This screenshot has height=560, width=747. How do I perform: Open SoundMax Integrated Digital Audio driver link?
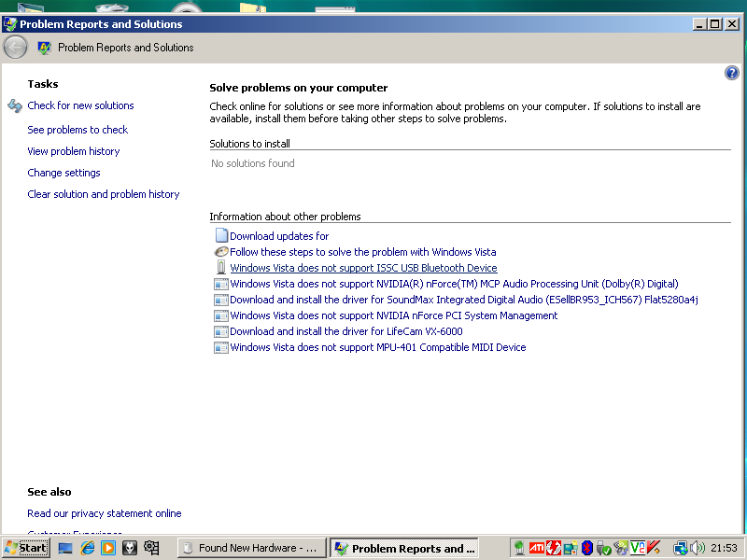click(x=464, y=300)
